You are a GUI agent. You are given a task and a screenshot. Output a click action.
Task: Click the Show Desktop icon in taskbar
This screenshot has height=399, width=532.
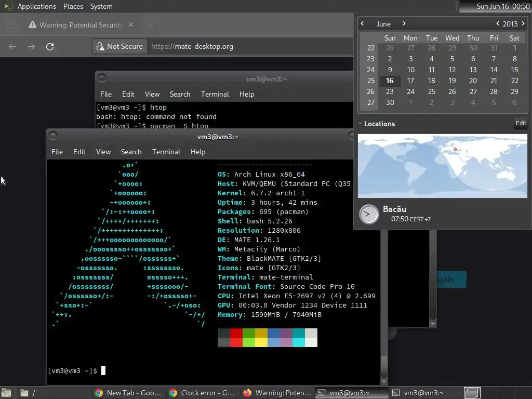pyautogui.click(x=6, y=393)
